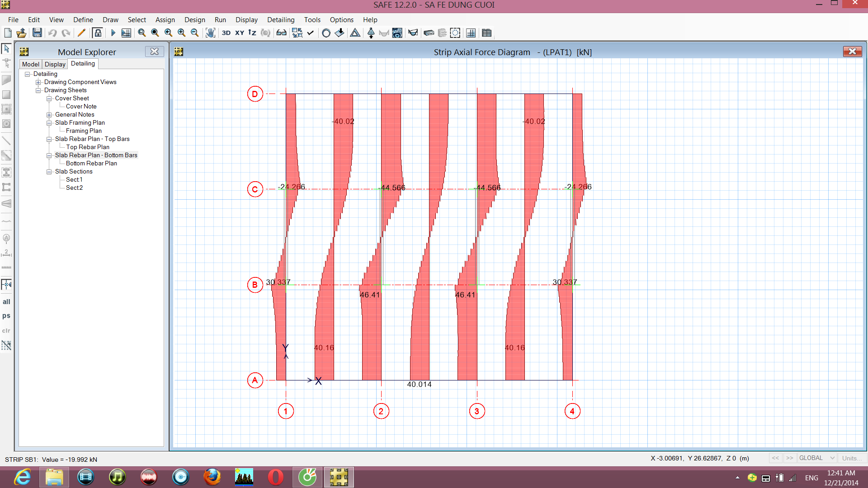Expand Drawing Component Views node

tap(38, 82)
